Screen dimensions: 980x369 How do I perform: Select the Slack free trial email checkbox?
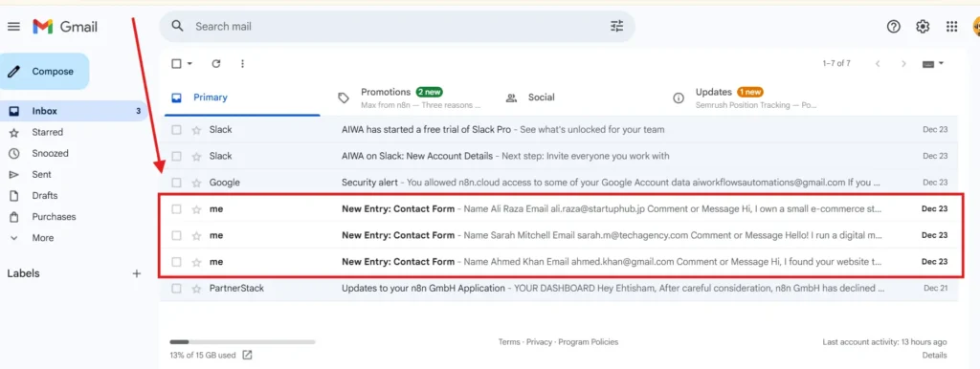[x=176, y=130]
